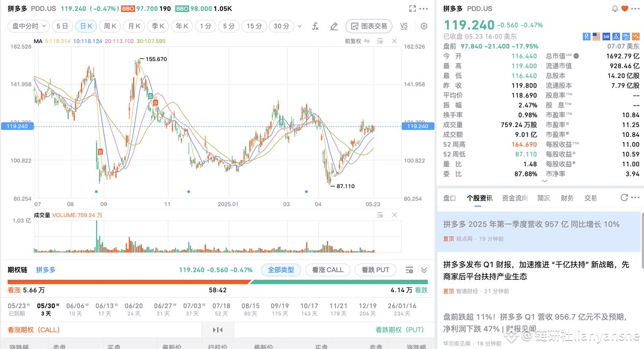This screenshot has height=349, width=644.
Task: Open the VS comparison tool
Action: click(404, 26)
